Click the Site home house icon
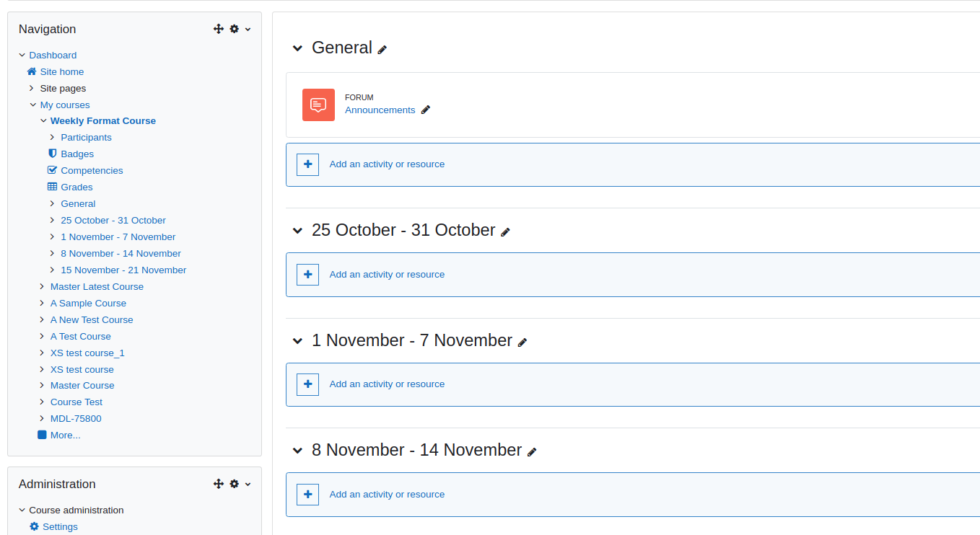 coord(32,71)
